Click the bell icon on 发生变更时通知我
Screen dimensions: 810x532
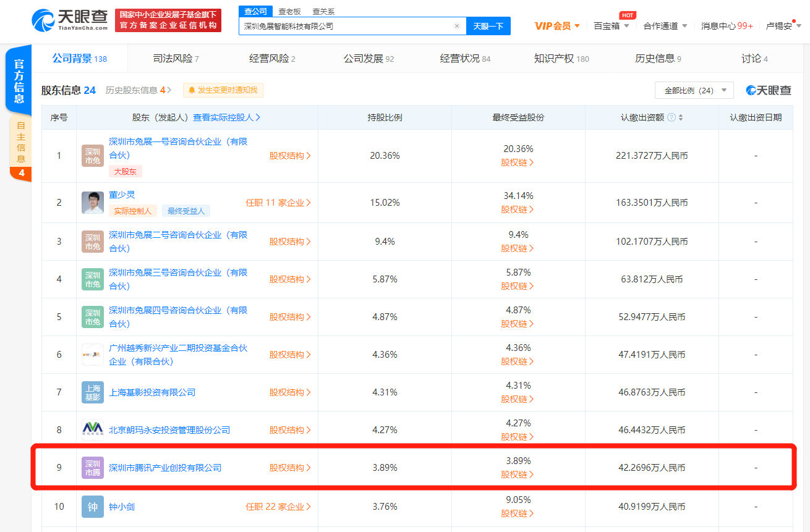[191, 90]
